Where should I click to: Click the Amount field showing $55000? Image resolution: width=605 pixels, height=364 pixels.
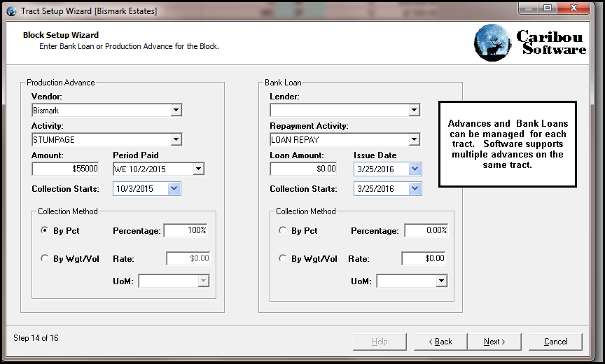pyautogui.click(x=65, y=169)
